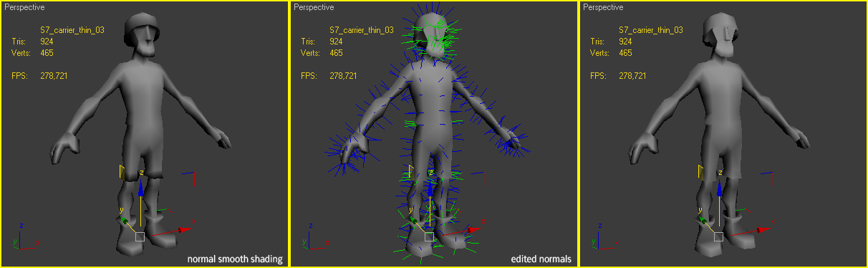
Task: Click blue Z-axis arrow in the uncaptioned viewport
Action: pyautogui.click(x=720, y=188)
